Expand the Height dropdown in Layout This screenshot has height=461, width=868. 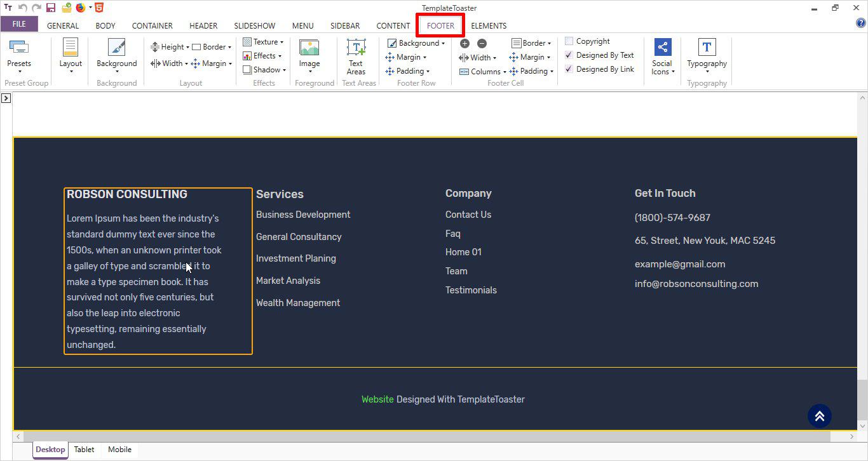click(171, 47)
